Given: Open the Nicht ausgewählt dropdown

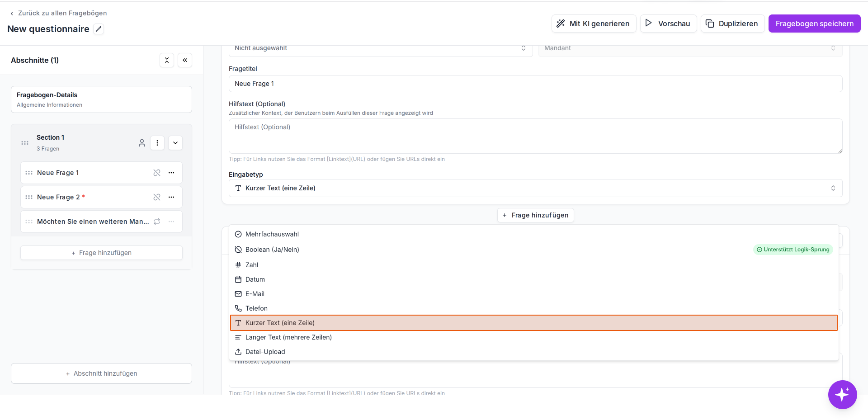Looking at the screenshot, I should tap(381, 48).
